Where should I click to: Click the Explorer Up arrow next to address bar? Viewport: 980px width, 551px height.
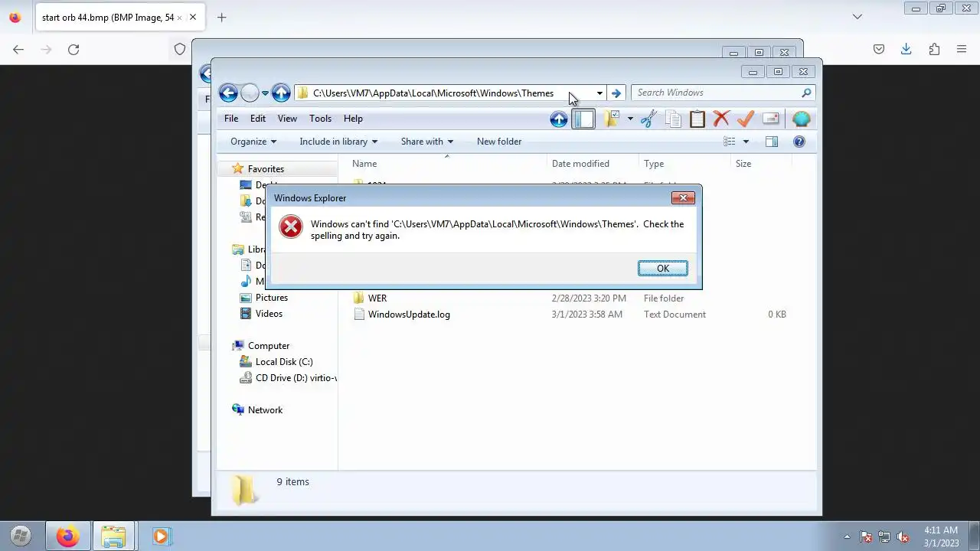point(281,93)
